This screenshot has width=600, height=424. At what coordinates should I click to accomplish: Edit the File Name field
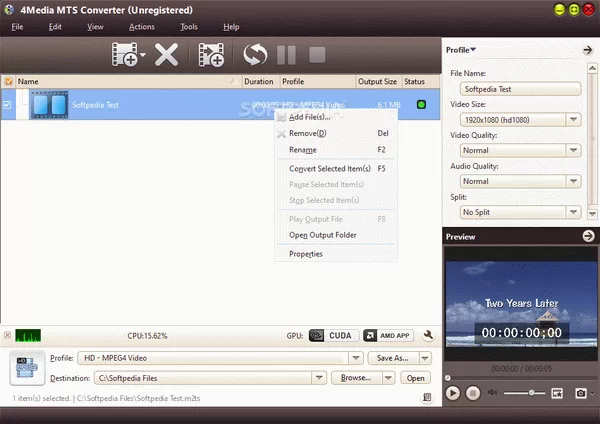pos(520,89)
